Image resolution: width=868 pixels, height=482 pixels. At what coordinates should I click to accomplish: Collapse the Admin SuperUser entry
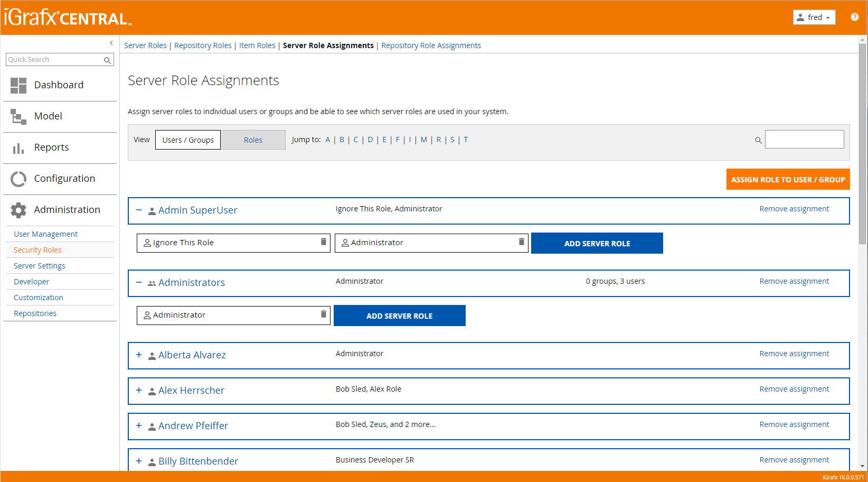point(139,210)
